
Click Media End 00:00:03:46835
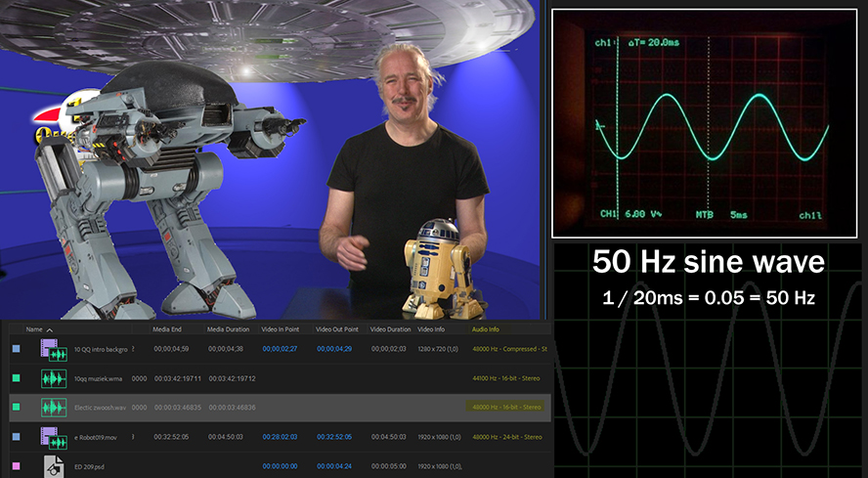pos(177,408)
